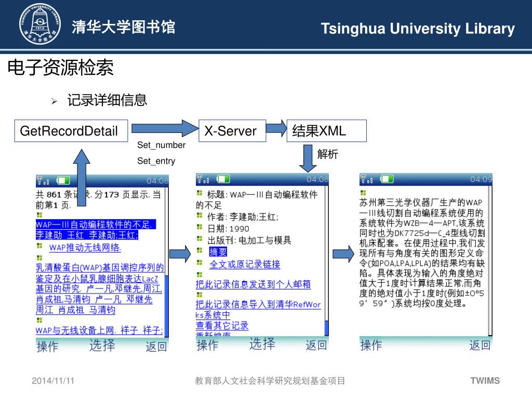Viewport: 532px width, 399px height.
Task: Click the 04:09 clock on right phone
Action: 481,179
